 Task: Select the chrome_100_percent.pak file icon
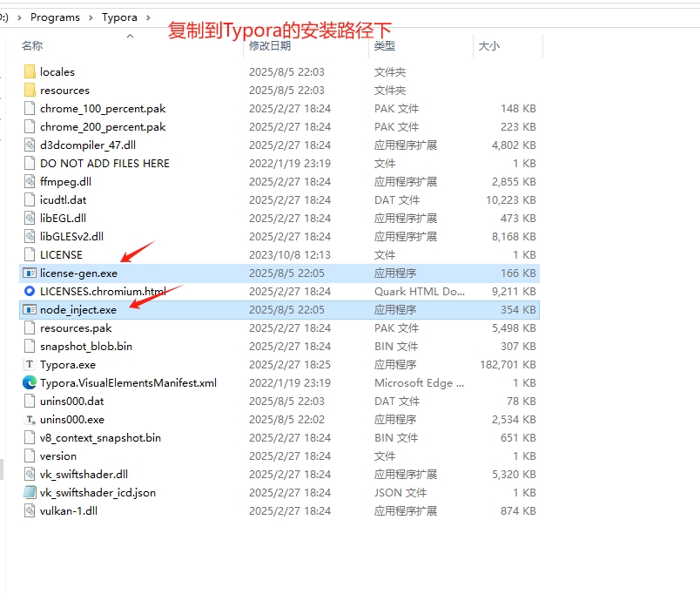coord(30,109)
